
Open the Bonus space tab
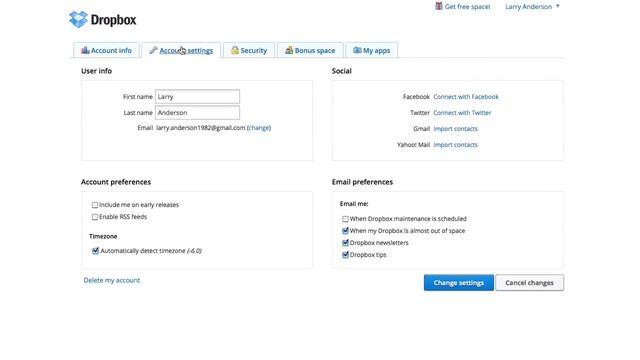[x=310, y=50]
